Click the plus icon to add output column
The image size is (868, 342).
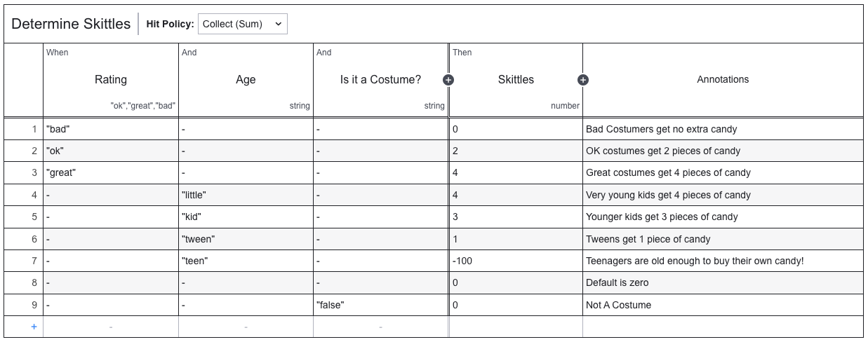pyautogui.click(x=582, y=80)
